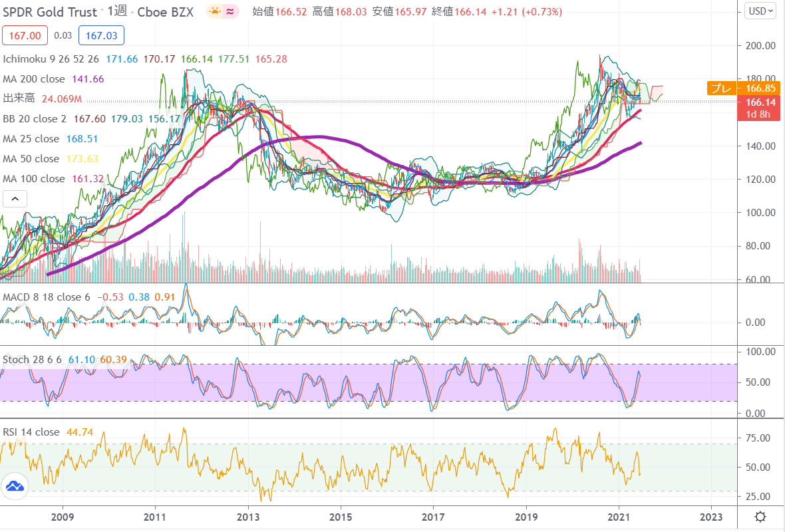Viewport: 785px width, 532px height.
Task: Click the buy price button 167.03
Action: click(x=101, y=35)
